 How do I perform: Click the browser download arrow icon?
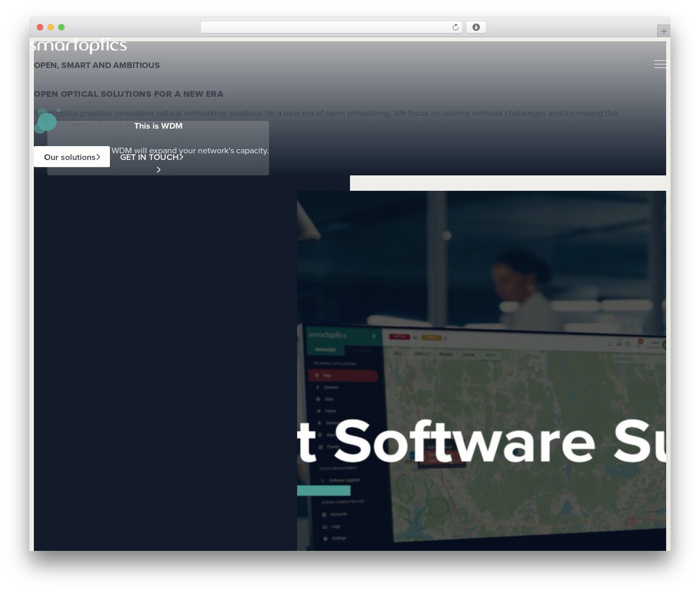[x=476, y=27]
